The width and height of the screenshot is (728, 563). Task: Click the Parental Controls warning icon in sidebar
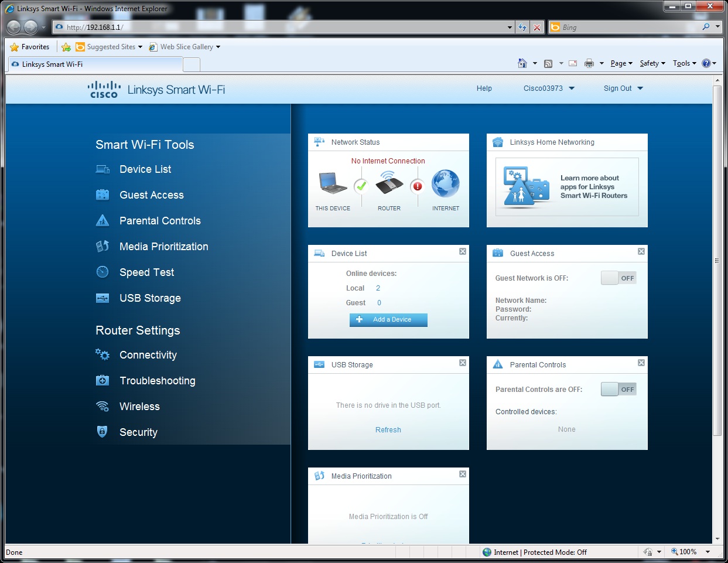[x=102, y=221]
